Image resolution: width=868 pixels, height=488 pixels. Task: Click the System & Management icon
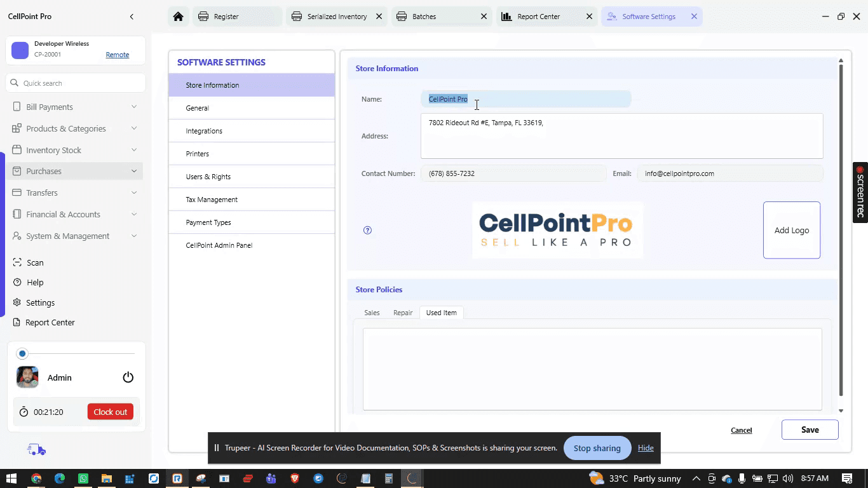[17, 236]
